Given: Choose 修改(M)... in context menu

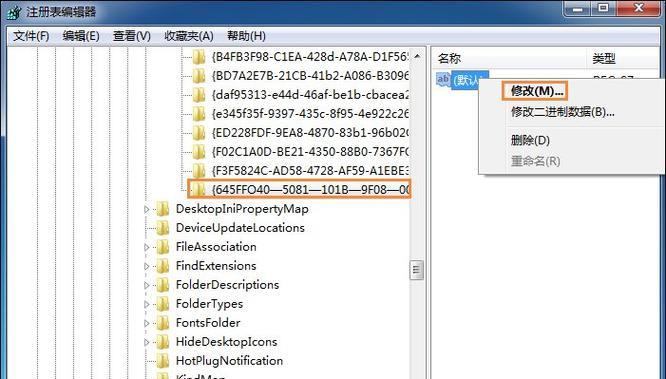Looking at the screenshot, I should [537, 91].
